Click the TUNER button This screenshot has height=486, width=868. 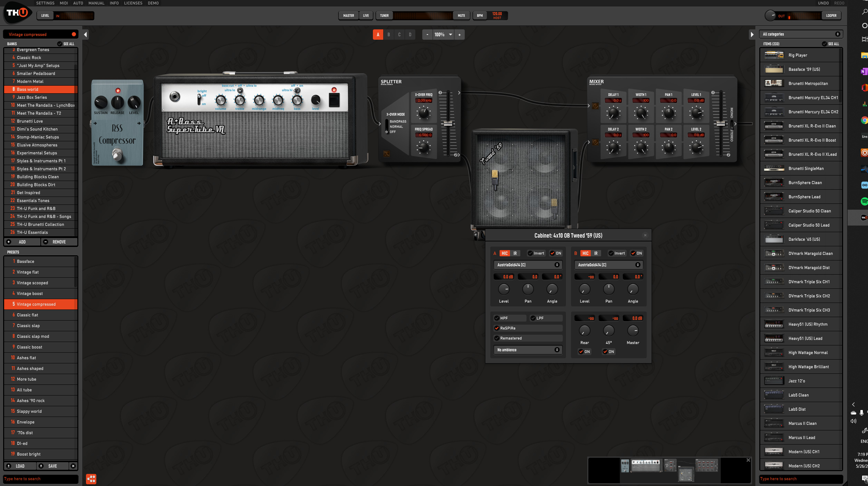[x=384, y=16]
